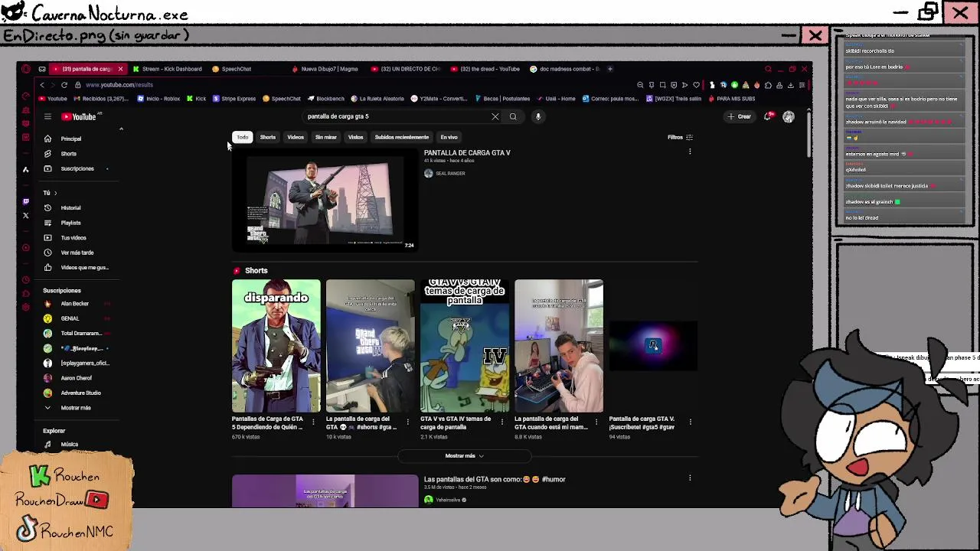This screenshot has height=551, width=980.
Task: Go back in browser history
Action: [x=42, y=85]
